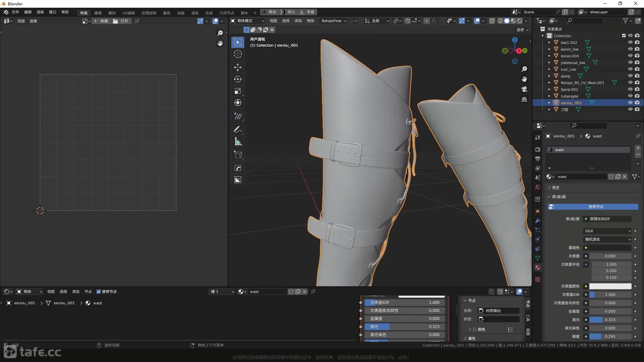Viewport: 644px width, 362px height.
Task: Uncheck Collection exclude checkbox
Action: [x=624, y=36]
